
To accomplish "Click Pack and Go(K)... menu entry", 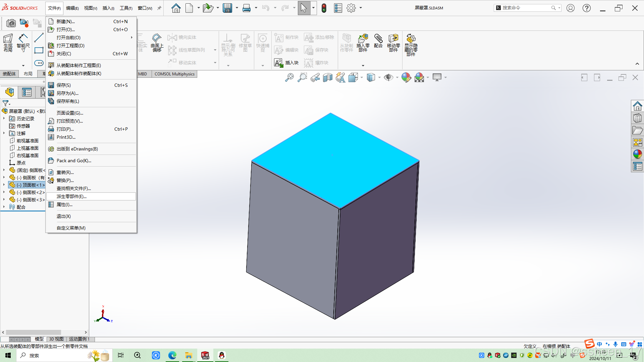I will (x=74, y=161).
